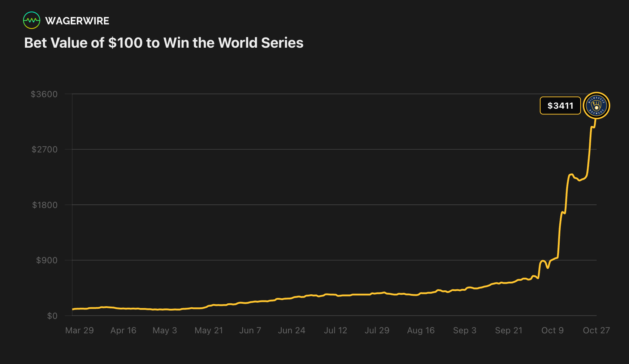The height and width of the screenshot is (364, 629).
Task: Select the Jun 24 date label
Action: (291, 330)
